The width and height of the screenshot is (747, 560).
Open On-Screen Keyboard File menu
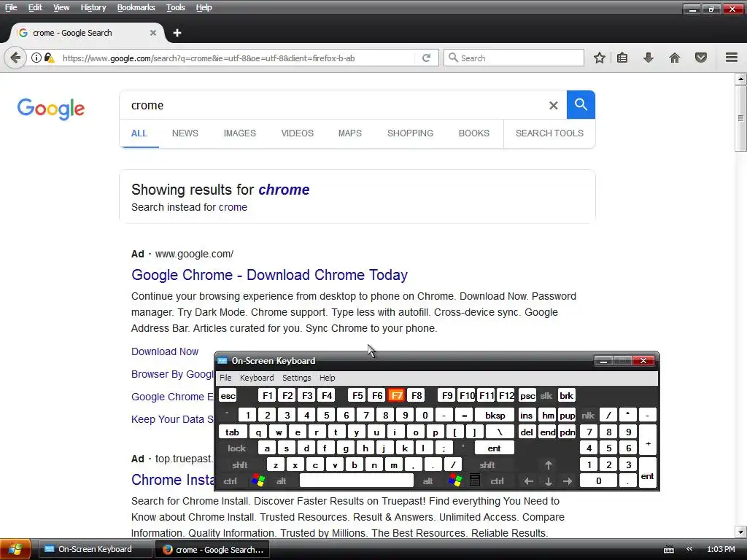(x=225, y=378)
